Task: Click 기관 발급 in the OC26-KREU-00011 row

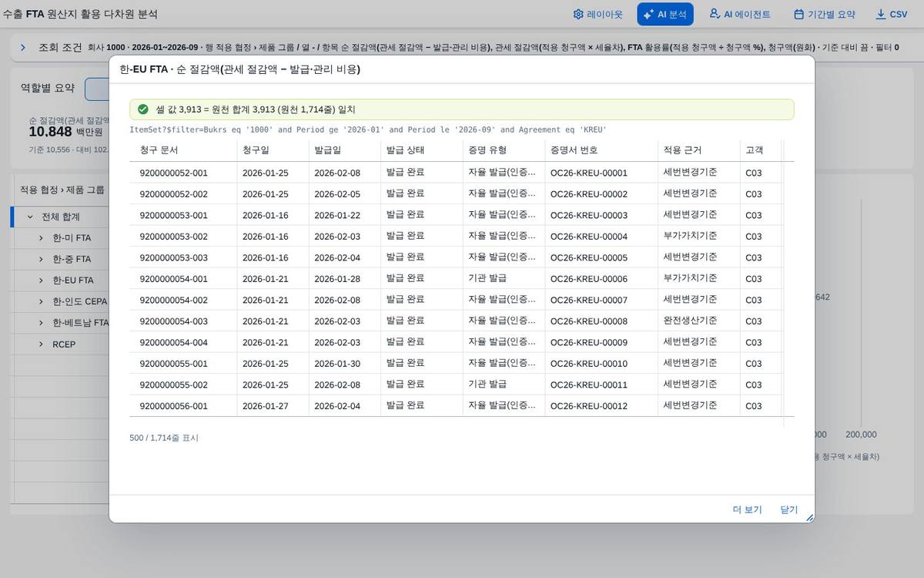Action: tap(487, 384)
